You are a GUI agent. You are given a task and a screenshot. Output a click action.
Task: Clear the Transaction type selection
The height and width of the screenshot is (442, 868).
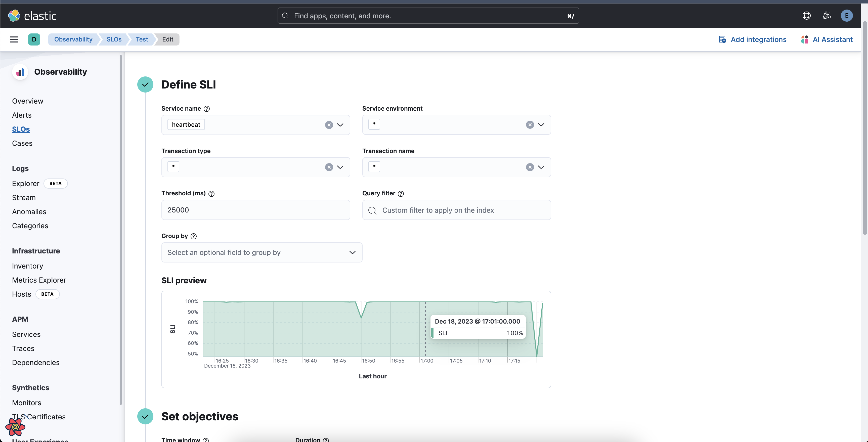[329, 167]
